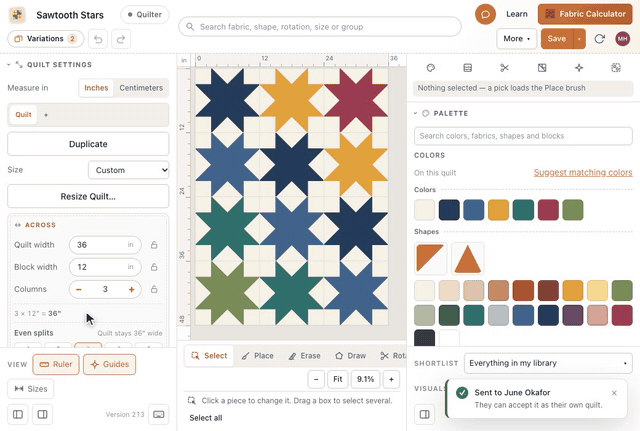Viewport: 640px width, 431px height.
Task: Open the Save options dropdown arrow
Action: click(x=579, y=39)
